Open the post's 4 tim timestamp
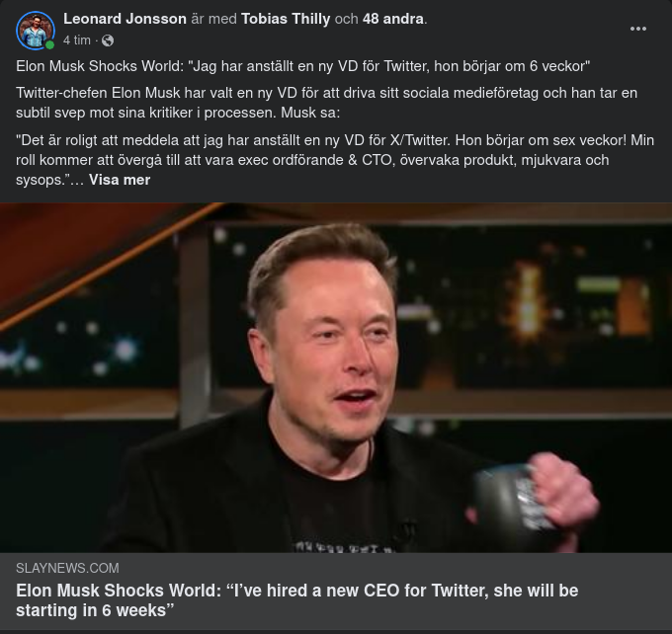Screen dimensions: 672x634 coord(76,40)
